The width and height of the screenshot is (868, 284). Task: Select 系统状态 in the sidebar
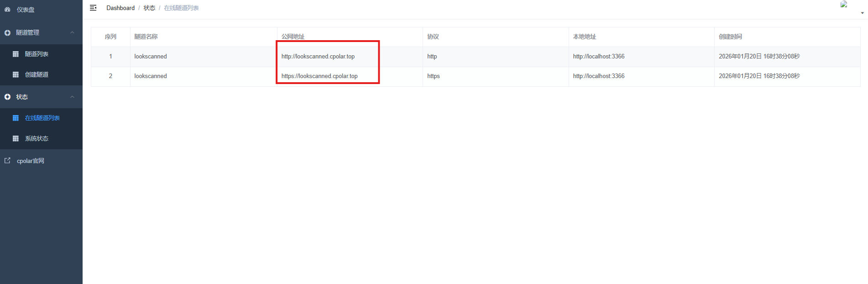37,138
